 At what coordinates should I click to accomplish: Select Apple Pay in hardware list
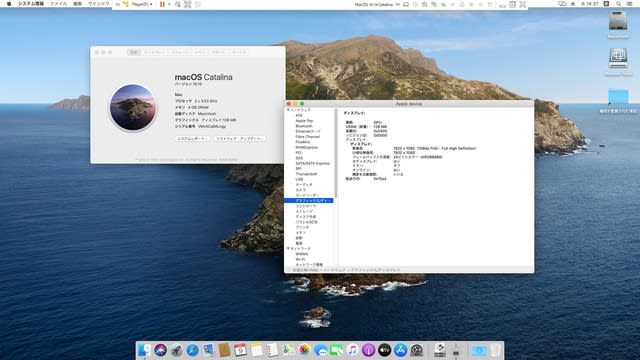(304, 121)
